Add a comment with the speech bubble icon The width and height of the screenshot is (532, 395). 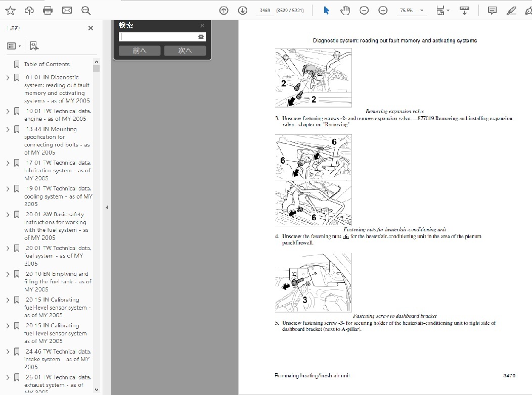point(492,11)
